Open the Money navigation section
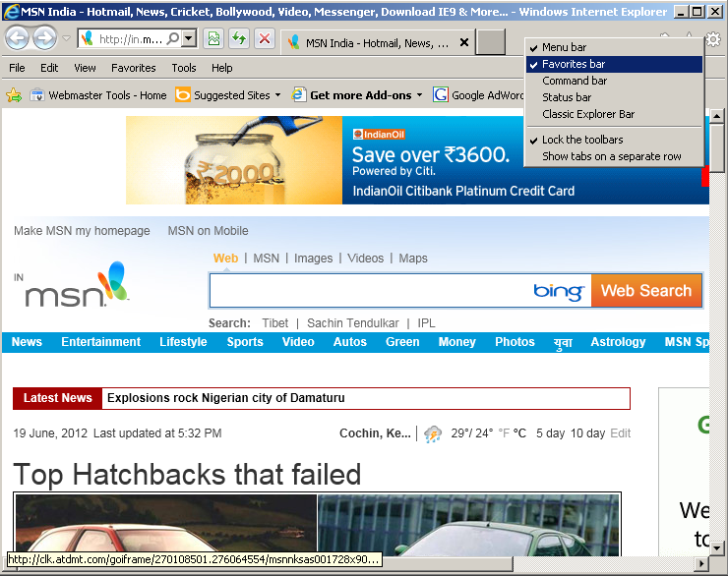The height and width of the screenshot is (576, 728). [x=457, y=342]
